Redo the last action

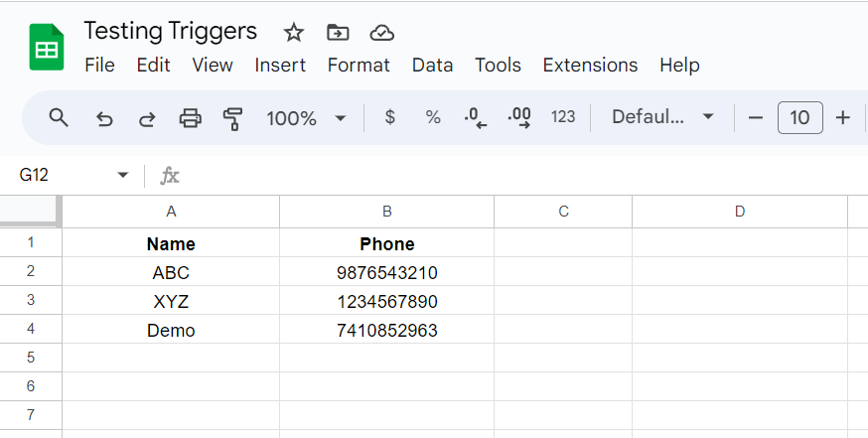pyautogui.click(x=147, y=118)
